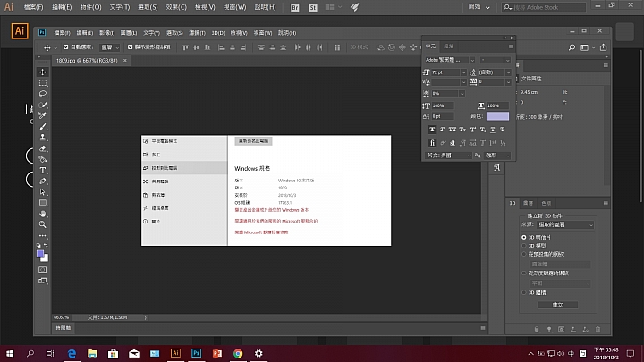Select the Path Selection arrow tool
The image size is (644, 362).
click(x=43, y=192)
